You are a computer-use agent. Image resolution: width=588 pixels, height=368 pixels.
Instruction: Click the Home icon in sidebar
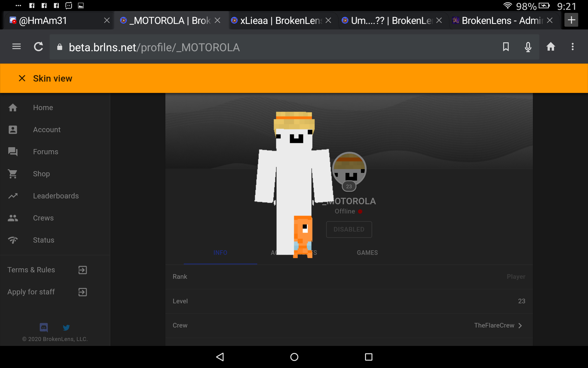pyautogui.click(x=13, y=108)
